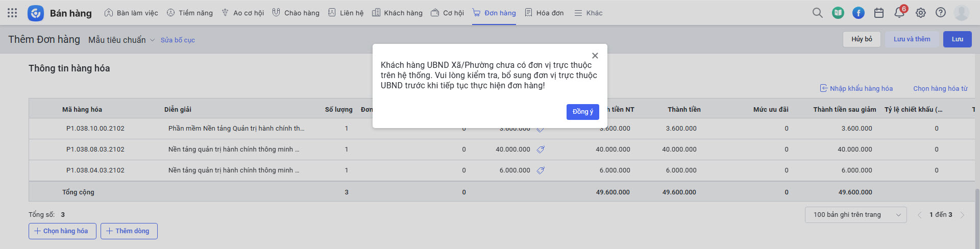Open the calendar icon in header
Viewport: 980px width, 249px height.
(x=879, y=13)
